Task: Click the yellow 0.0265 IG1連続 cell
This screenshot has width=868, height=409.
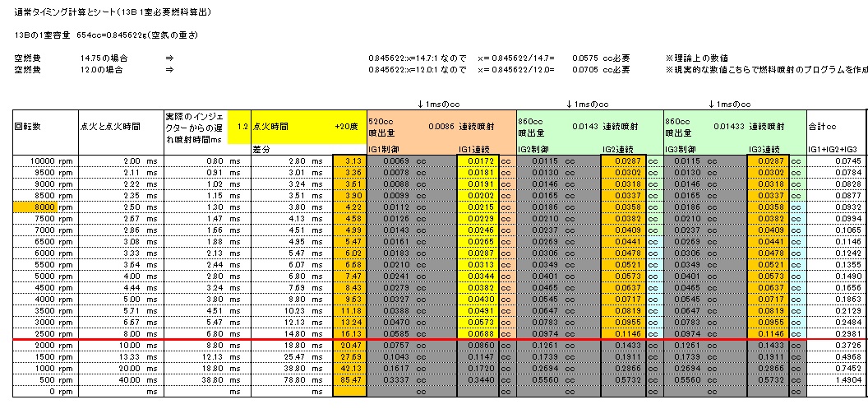Action: [x=478, y=242]
